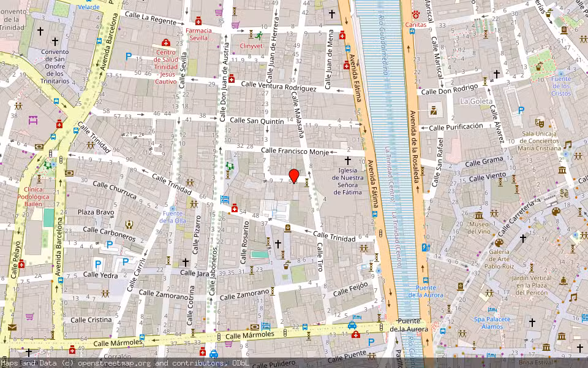Screen dimensions: 588x368
Task: Click the Calle Churruca street label
Action: click(115, 190)
